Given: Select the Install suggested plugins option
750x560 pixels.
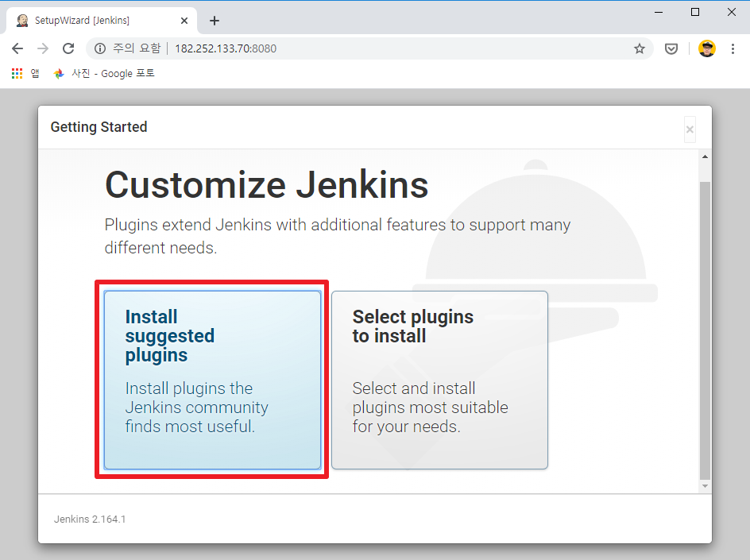Looking at the screenshot, I should pyautogui.click(x=211, y=379).
